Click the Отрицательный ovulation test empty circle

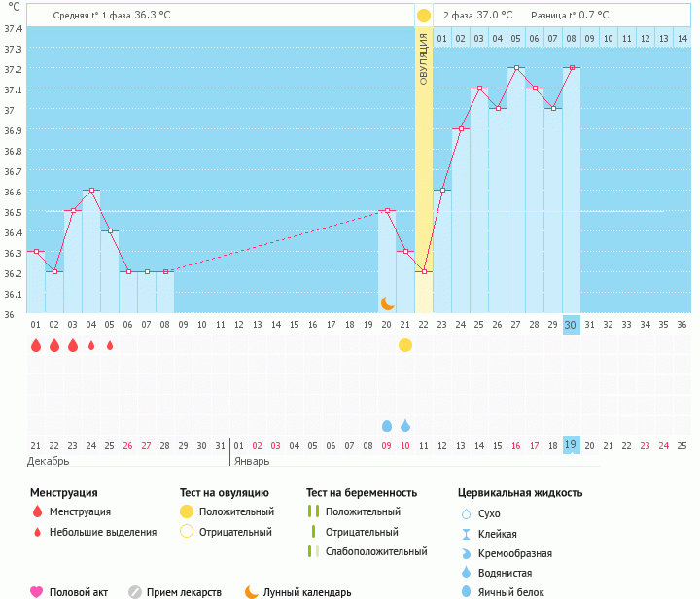187,532
